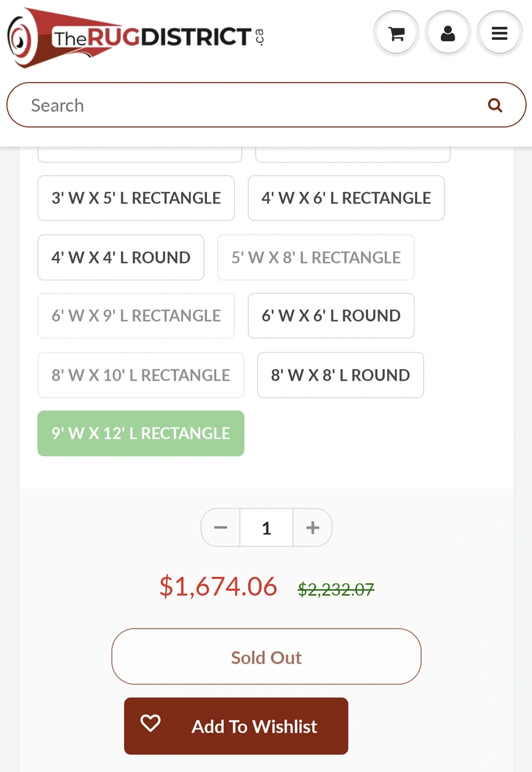Click the search magnifier icon

pyautogui.click(x=495, y=105)
